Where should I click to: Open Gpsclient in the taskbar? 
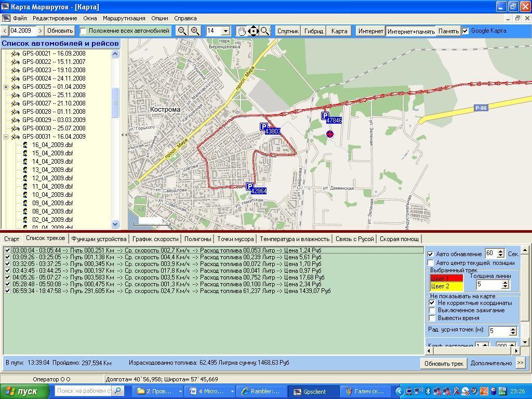pos(314,392)
